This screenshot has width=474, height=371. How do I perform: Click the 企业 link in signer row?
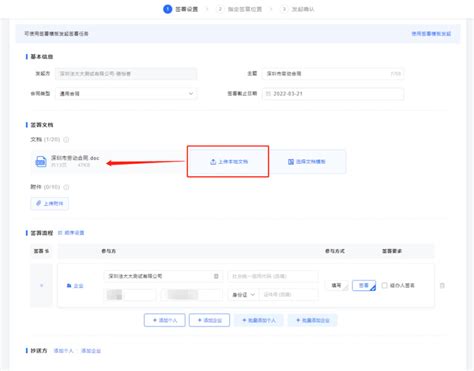pyautogui.click(x=78, y=286)
